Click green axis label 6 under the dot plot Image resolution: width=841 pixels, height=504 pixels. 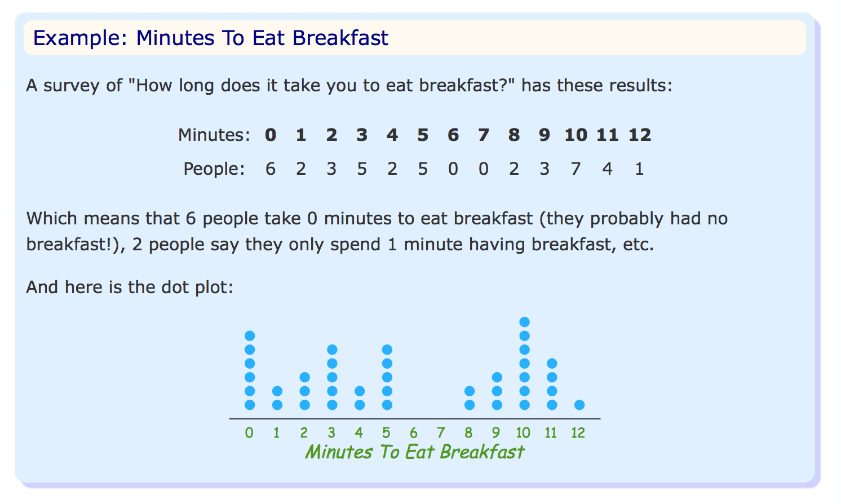point(414,433)
